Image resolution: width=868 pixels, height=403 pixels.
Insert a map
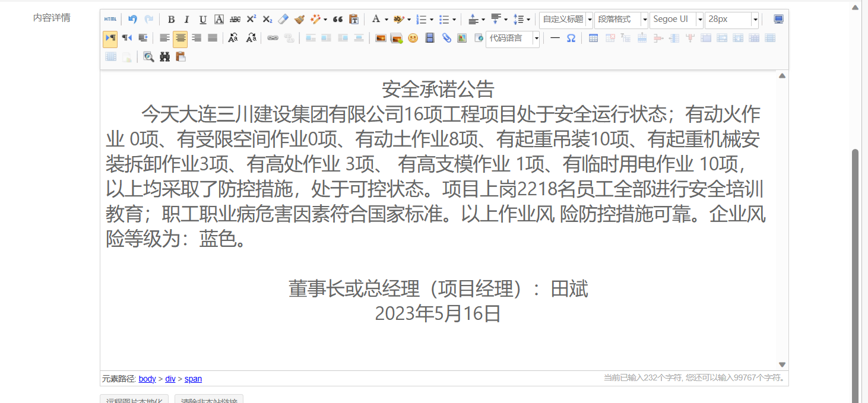click(x=462, y=38)
